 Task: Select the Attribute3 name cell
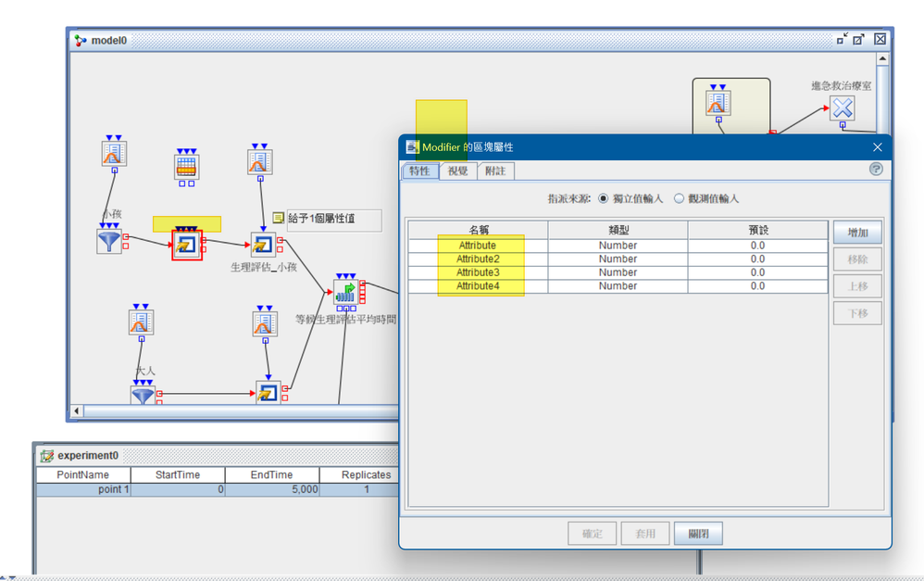(478, 272)
